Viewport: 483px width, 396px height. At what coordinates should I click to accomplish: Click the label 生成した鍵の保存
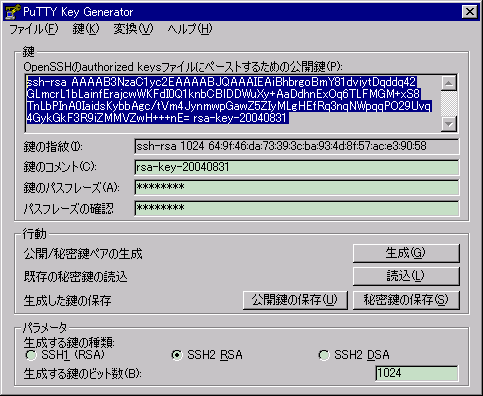(x=67, y=301)
